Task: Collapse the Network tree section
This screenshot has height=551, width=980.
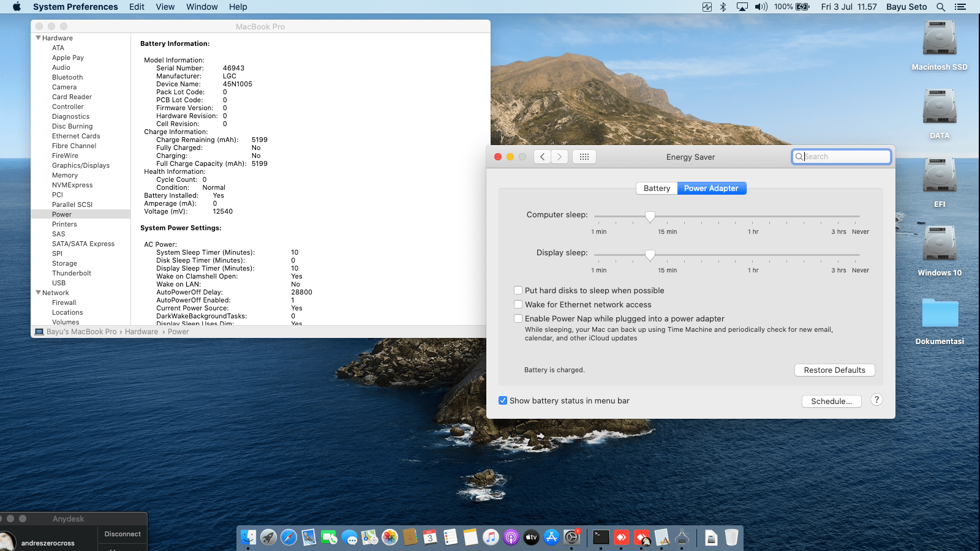Action: point(39,293)
